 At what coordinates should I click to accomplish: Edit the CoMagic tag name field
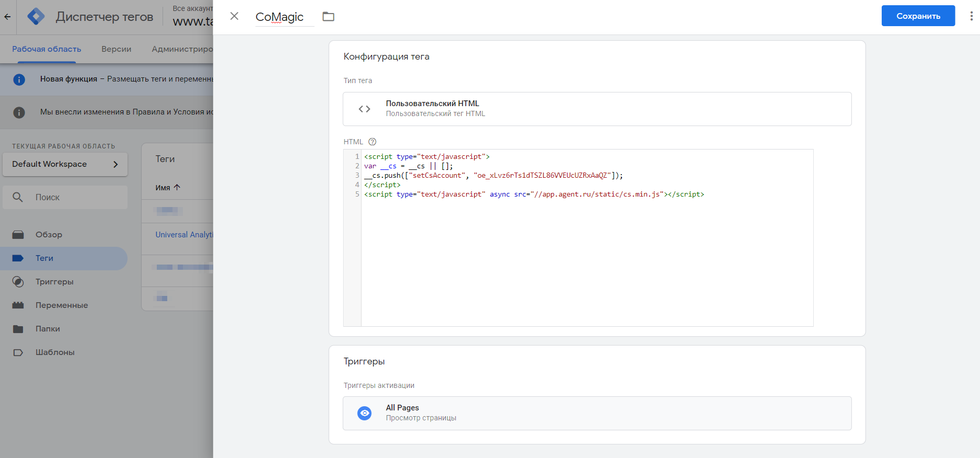tap(284, 17)
